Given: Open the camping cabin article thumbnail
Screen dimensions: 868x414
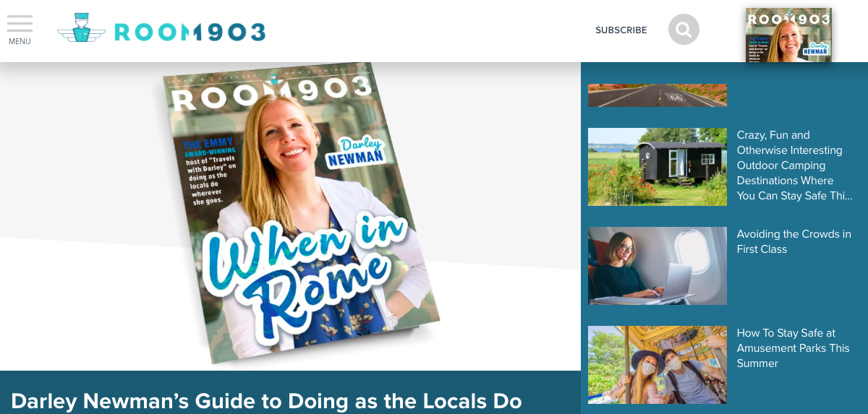Looking at the screenshot, I should [658, 167].
